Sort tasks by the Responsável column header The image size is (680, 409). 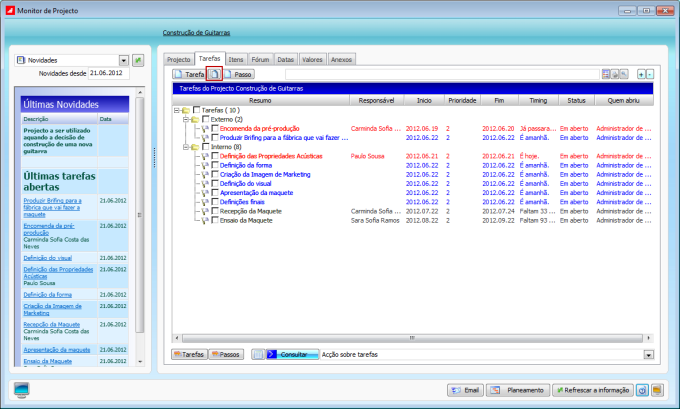[376, 100]
